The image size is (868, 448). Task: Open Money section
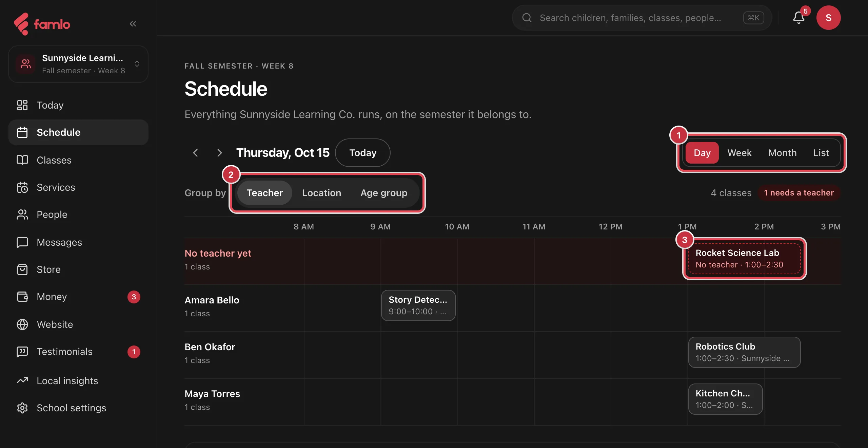coord(78,297)
